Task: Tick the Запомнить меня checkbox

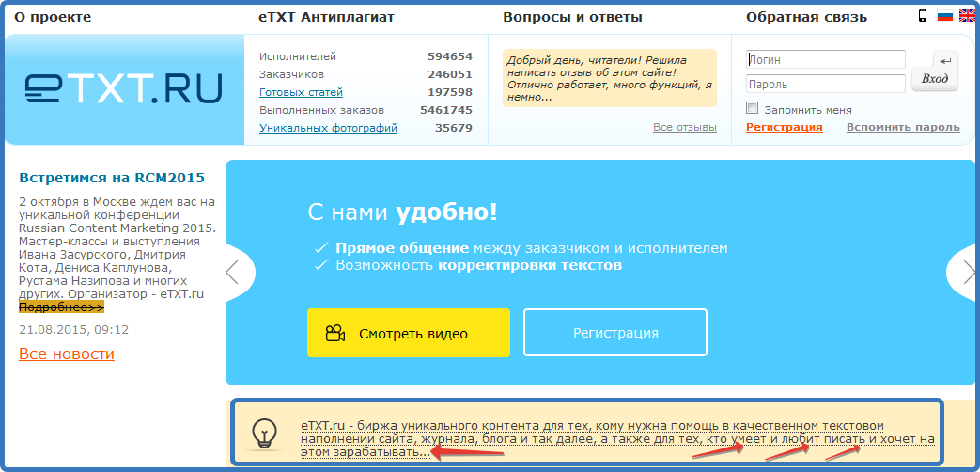Action: click(x=753, y=107)
